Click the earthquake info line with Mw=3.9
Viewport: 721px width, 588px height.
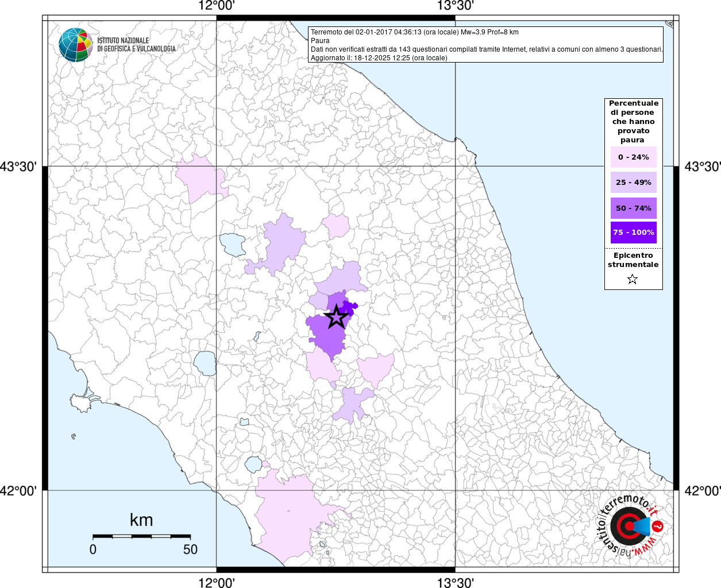tap(414, 32)
